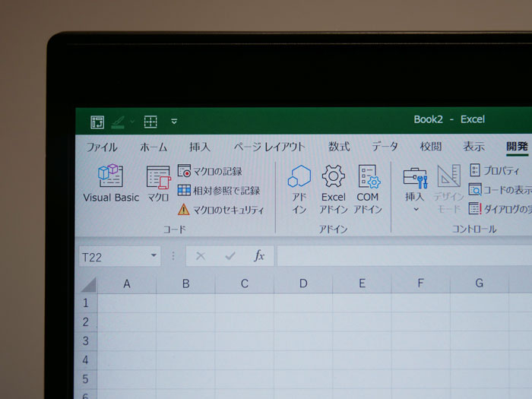Expand the Quick Access Toolbar customize arrow

pyautogui.click(x=174, y=121)
